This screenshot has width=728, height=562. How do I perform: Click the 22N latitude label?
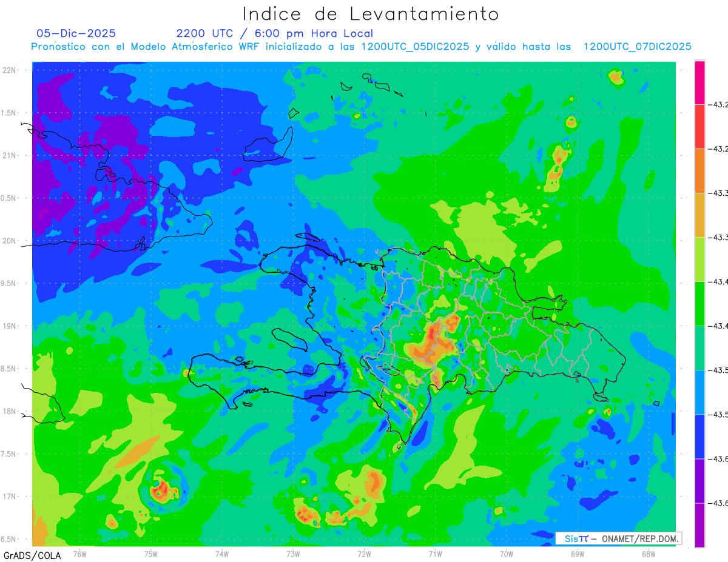9,70
